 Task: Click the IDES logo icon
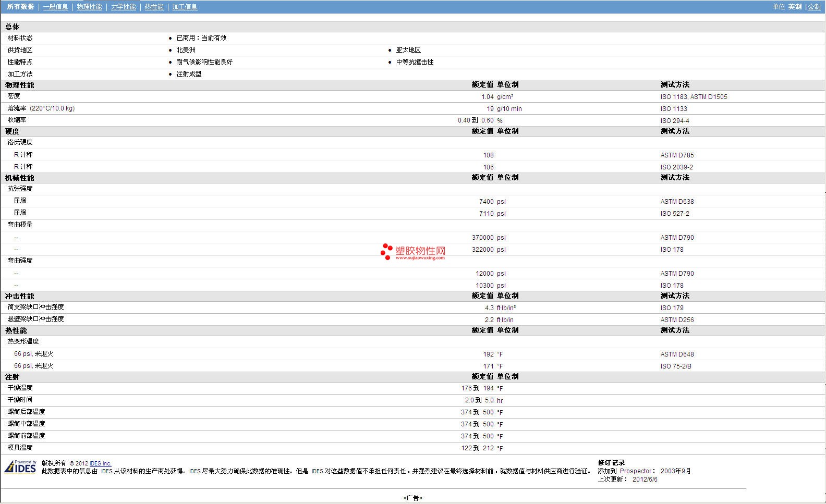tap(20, 466)
